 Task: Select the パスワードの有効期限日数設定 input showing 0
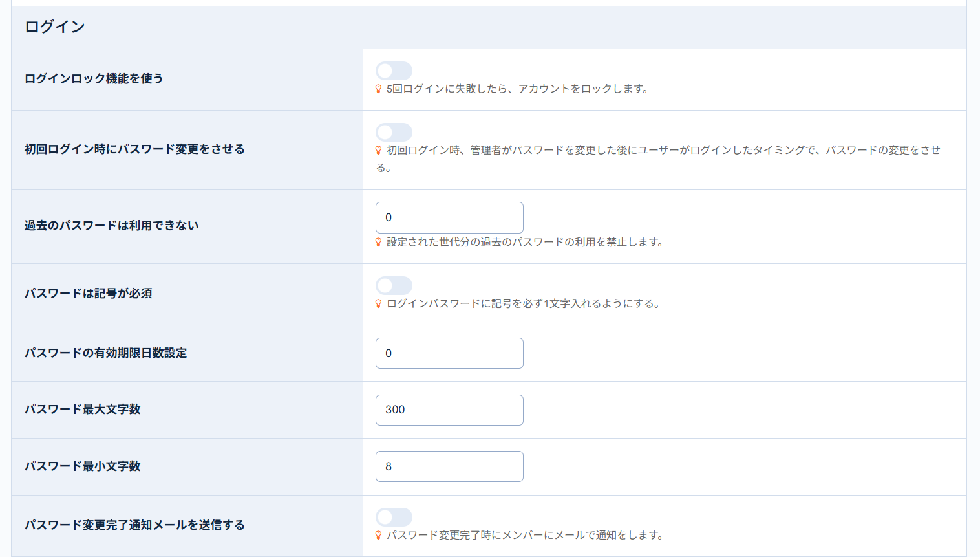pyautogui.click(x=449, y=353)
